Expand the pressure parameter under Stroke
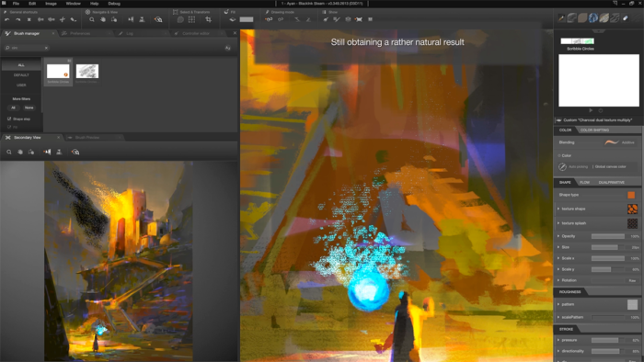The width and height of the screenshot is (644, 362). tap(558, 340)
